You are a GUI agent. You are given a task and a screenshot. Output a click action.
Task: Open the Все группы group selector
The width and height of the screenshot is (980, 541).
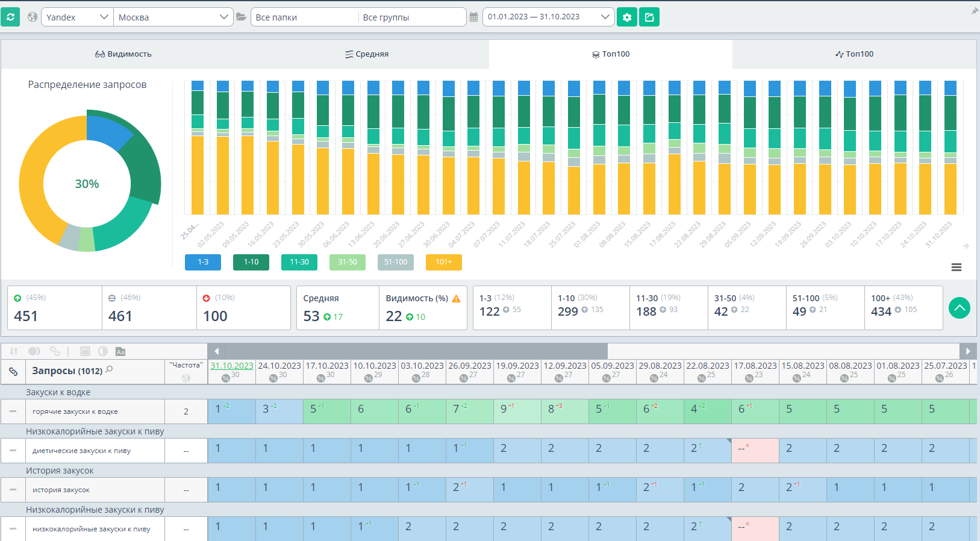[x=413, y=17]
